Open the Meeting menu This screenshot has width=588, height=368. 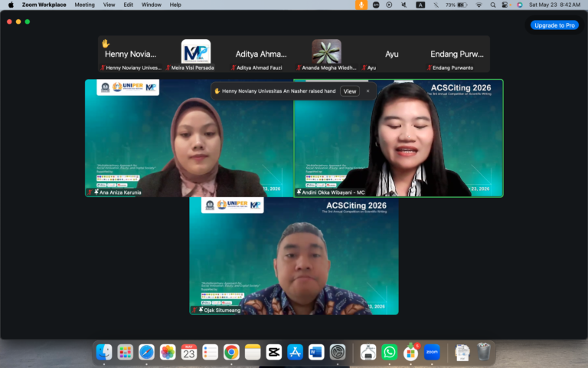point(84,5)
